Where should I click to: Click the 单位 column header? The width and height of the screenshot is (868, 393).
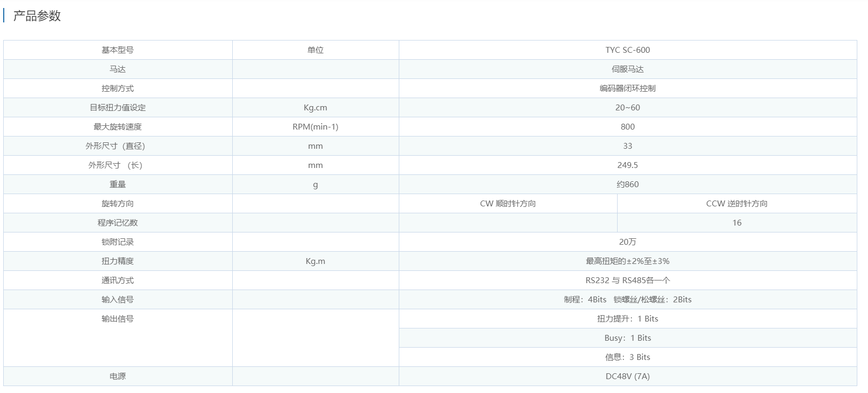tap(315, 50)
